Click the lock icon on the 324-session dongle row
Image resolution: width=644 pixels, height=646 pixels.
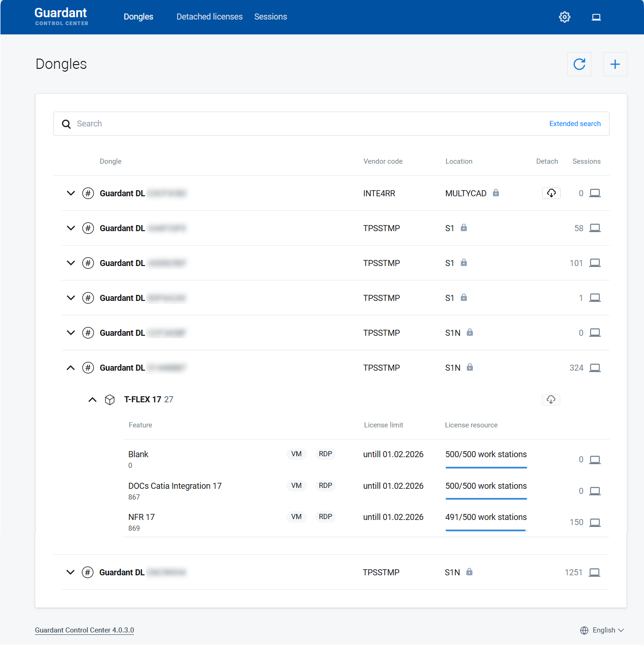point(470,367)
